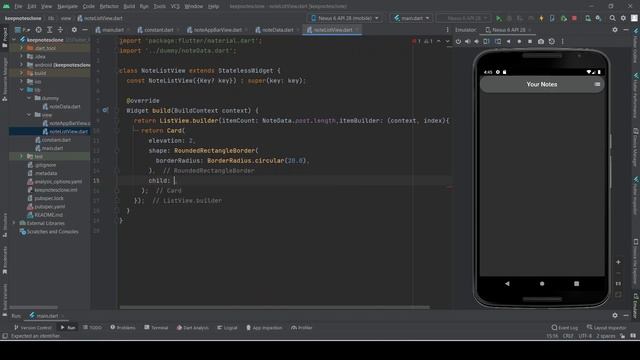Click emulator toolbar Home circle
640x360 pixels.
click(519, 41)
